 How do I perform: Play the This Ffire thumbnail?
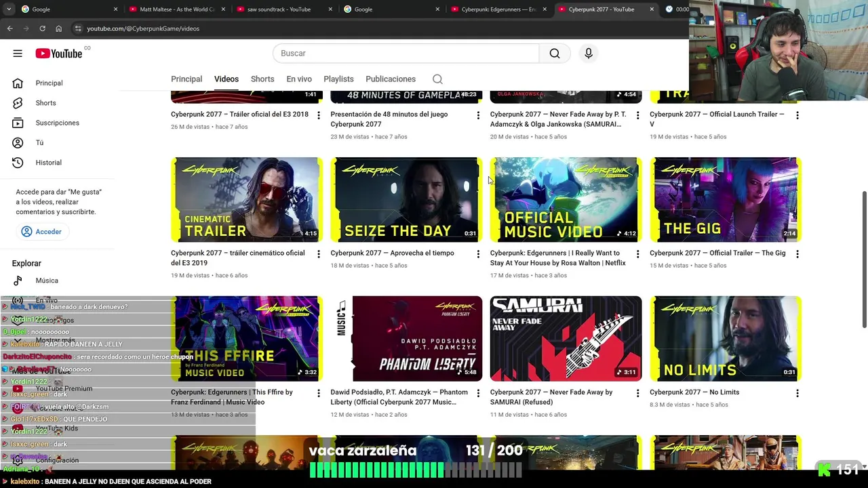click(247, 339)
